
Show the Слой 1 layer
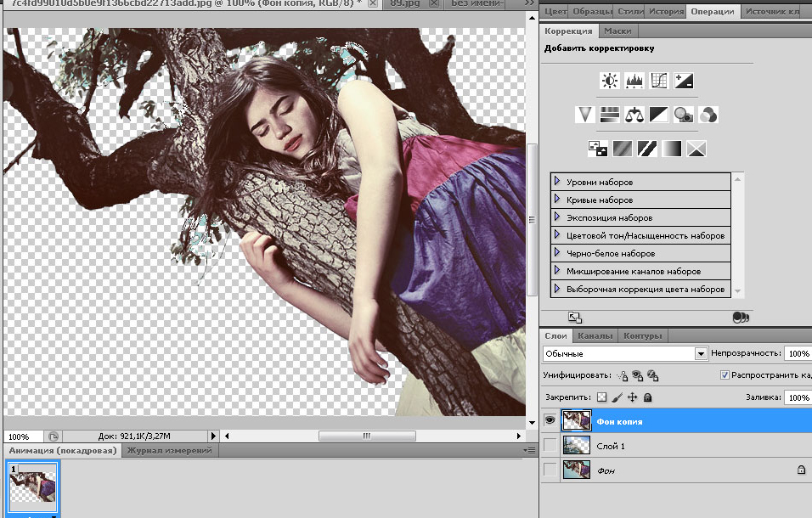point(550,445)
